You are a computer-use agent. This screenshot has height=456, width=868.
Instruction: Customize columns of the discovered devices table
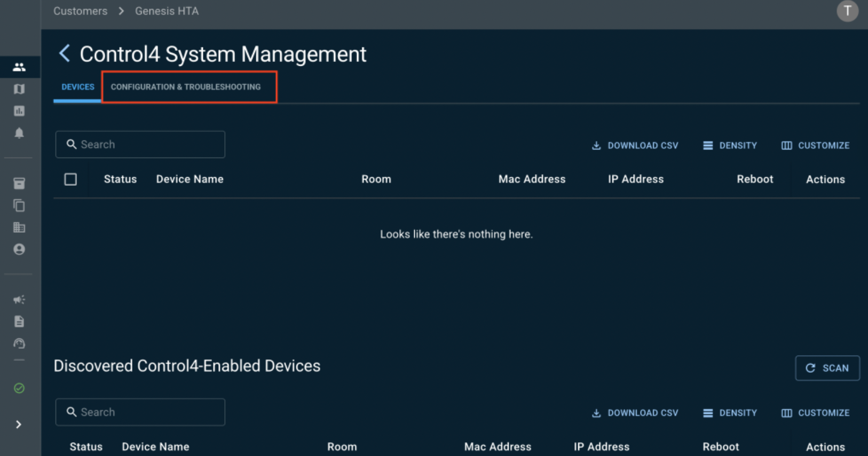click(x=815, y=413)
